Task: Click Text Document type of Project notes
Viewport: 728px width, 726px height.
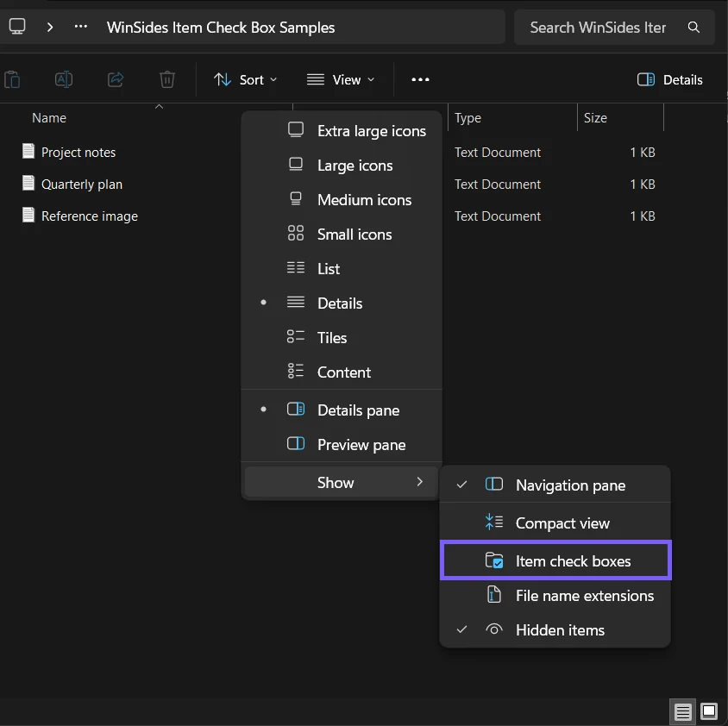Action: (497, 153)
